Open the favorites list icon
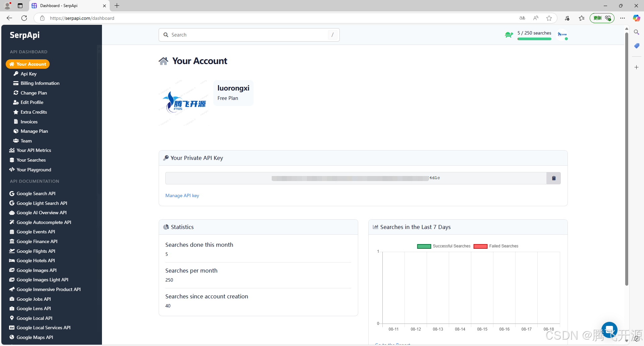 [x=582, y=18]
